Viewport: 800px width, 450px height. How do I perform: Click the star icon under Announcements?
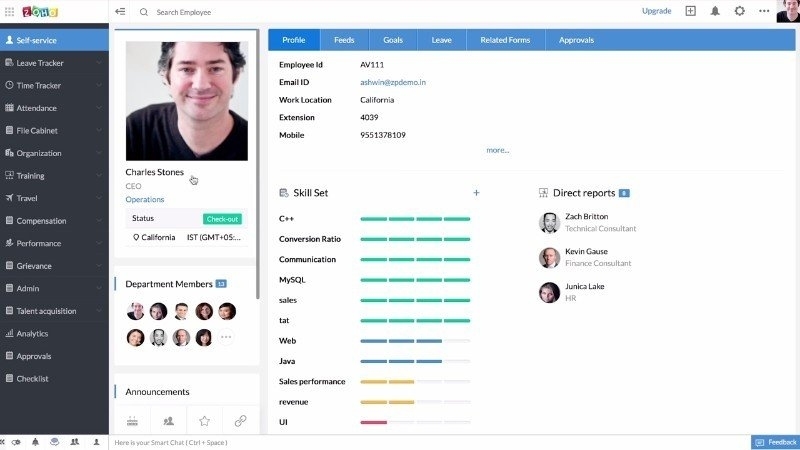point(204,421)
